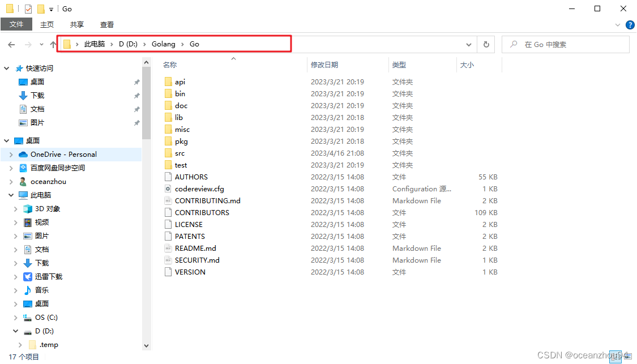Click the folder icon in the address bar
The image size is (637, 364).
coord(66,44)
